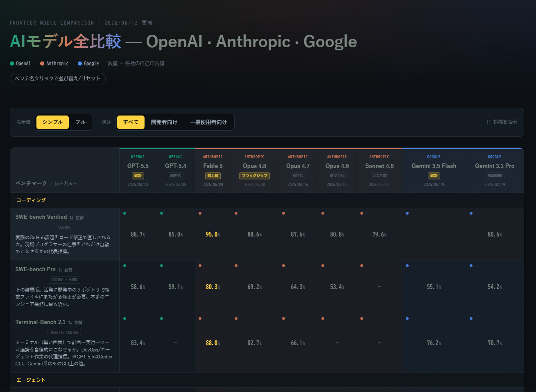Click the 2026/06/09 date under Fable 5

click(213, 185)
